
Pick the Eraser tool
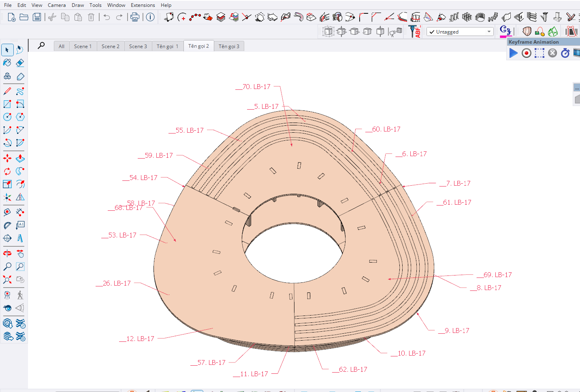pyautogui.click(x=20, y=63)
